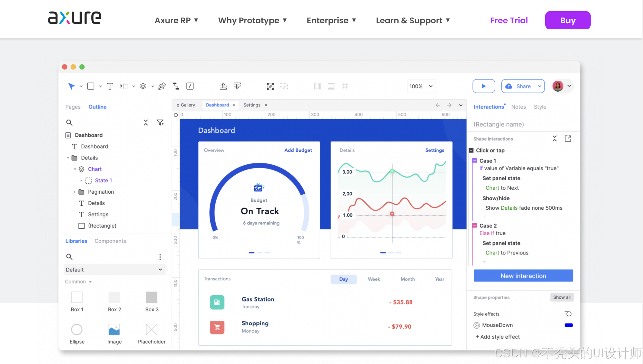643x364 pixels.
Task: Click the Rectangle name input field
Action: click(x=514, y=124)
